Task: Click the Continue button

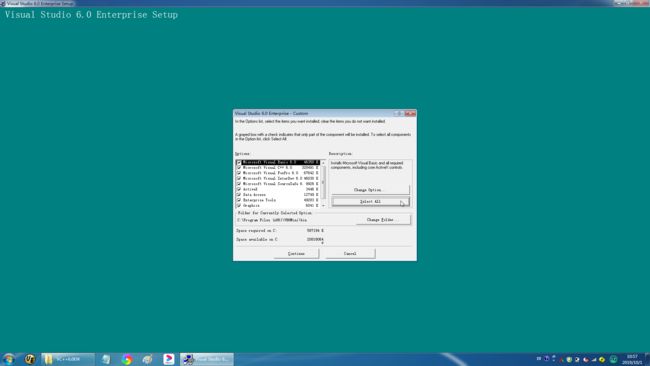Action: click(x=296, y=254)
